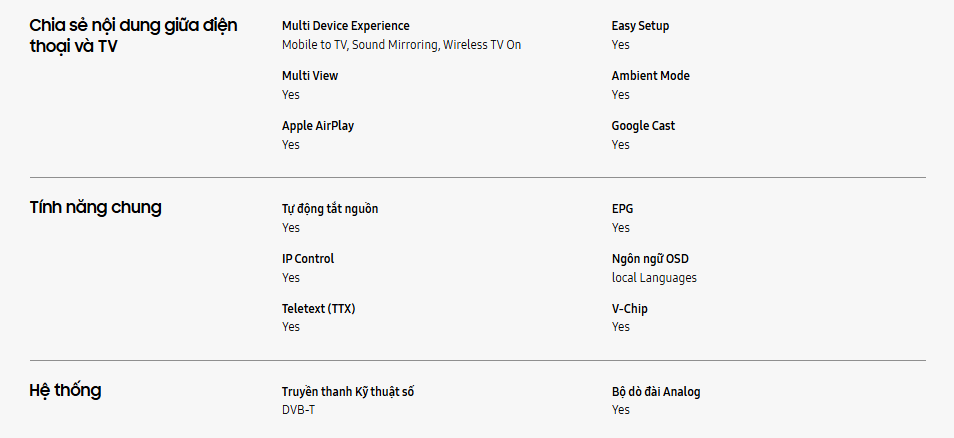This screenshot has width=954, height=438.
Task: Click the Easy Setup label
Action: tap(640, 26)
